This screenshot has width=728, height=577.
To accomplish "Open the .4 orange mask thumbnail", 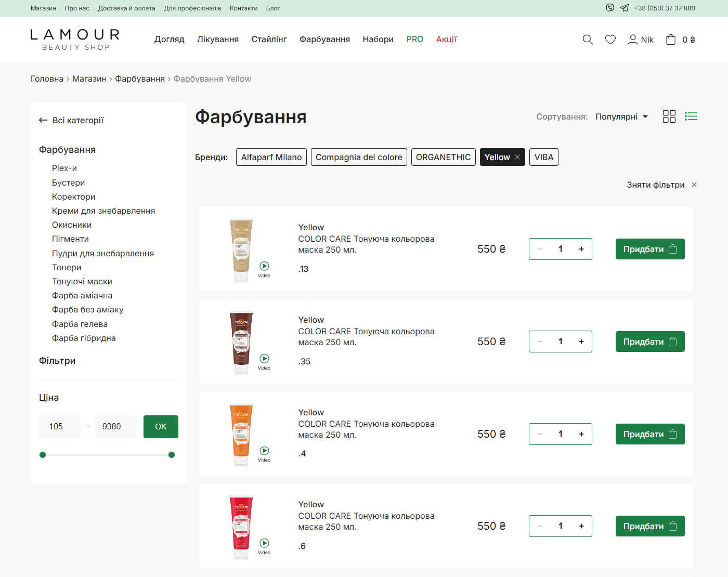I will (241, 435).
